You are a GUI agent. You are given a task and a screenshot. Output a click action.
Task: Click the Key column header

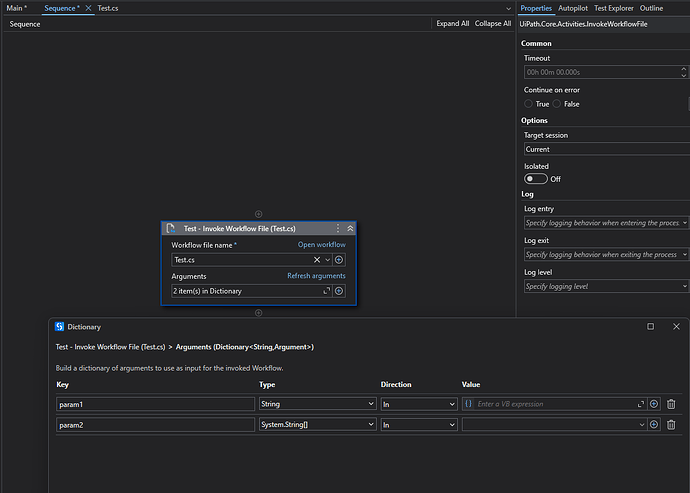click(x=62, y=385)
